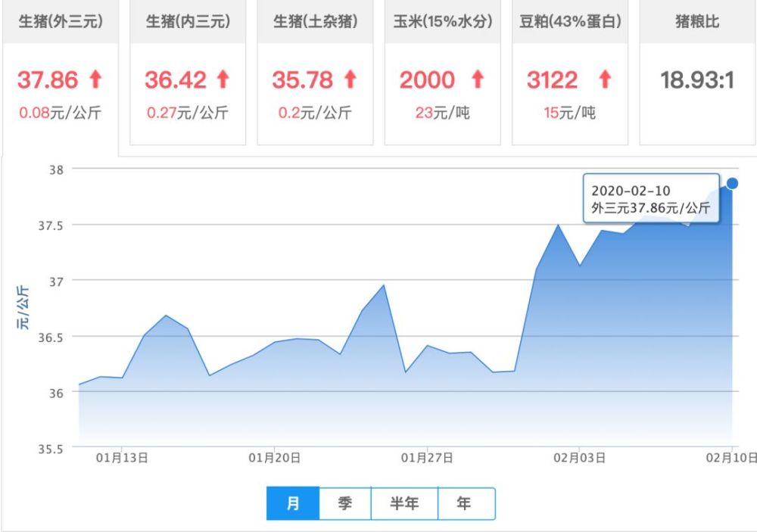Click the blue endpoint dot on the chart
This screenshot has height=532, width=757.
(x=731, y=182)
